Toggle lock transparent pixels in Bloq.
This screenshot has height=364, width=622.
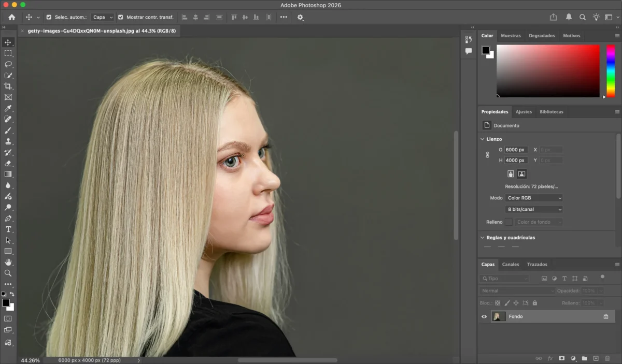click(498, 303)
